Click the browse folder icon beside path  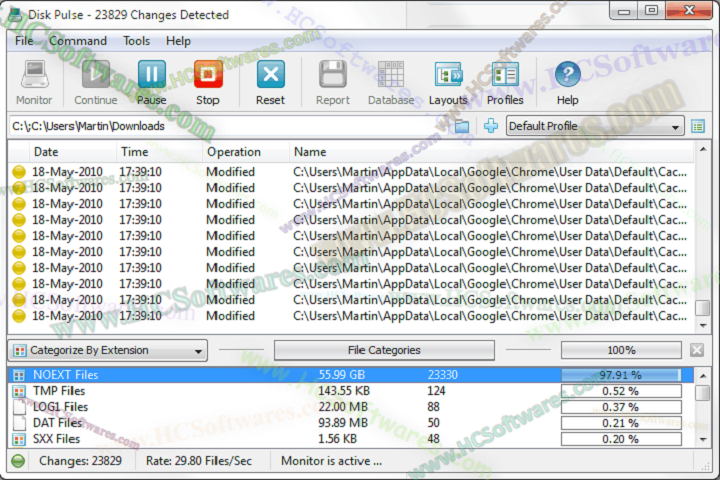coord(462,126)
